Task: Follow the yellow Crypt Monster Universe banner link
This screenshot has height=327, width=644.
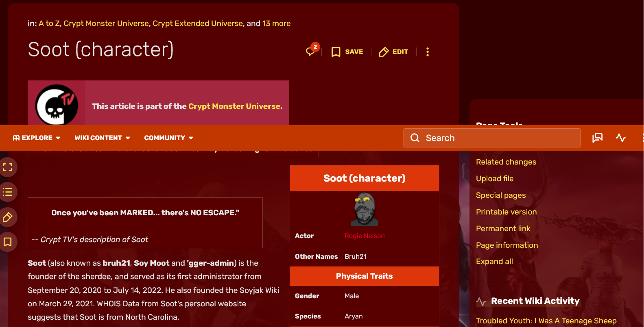Action: coord(234,106)
